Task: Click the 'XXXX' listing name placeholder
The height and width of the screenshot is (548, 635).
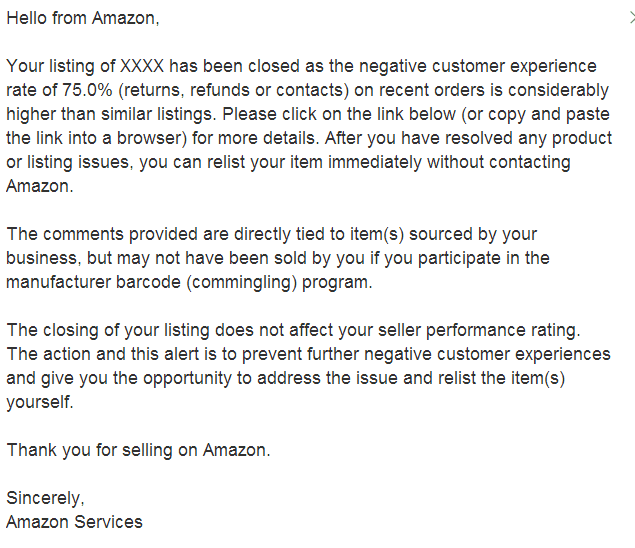Action: [142, 66]
